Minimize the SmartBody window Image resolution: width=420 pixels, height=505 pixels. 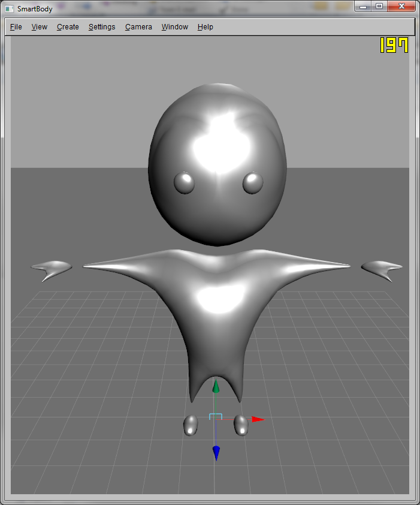point(363,7)
